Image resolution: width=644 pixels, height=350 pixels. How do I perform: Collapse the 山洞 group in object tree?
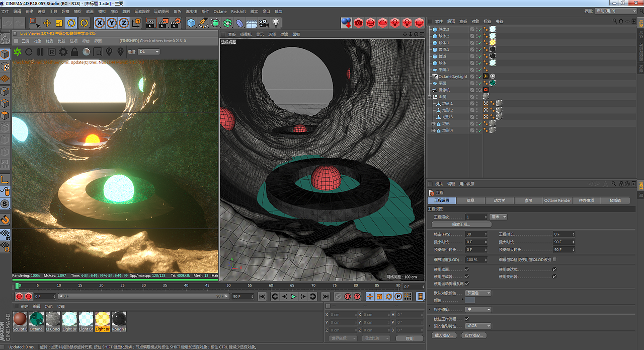coord(430,97)
